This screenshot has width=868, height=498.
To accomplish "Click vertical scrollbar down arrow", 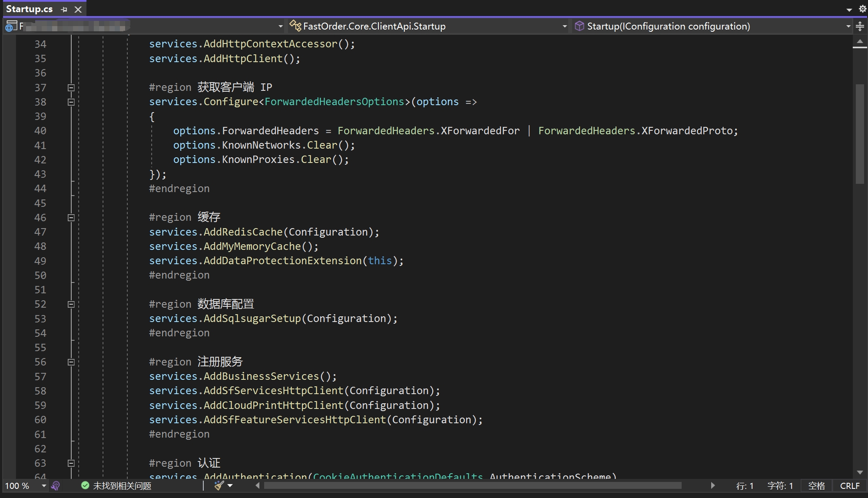I will coord(860,472).
